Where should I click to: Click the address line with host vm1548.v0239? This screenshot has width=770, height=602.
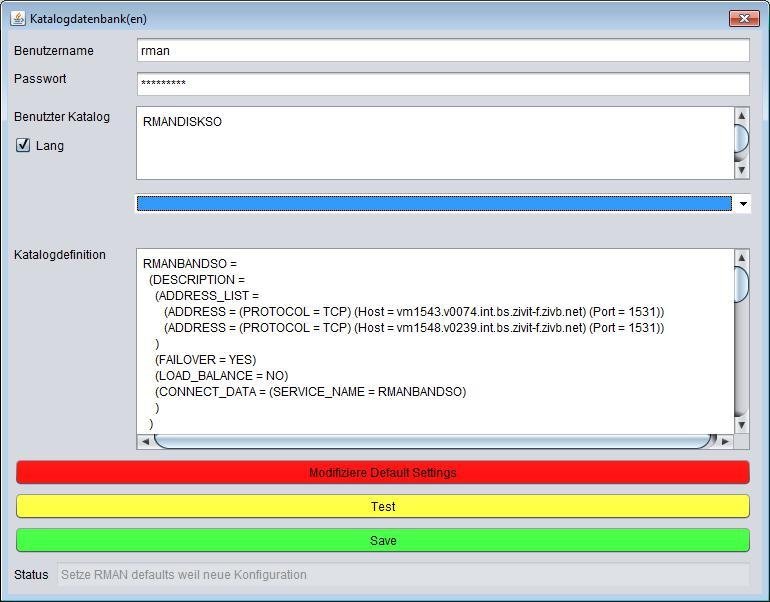pos(414,328)
